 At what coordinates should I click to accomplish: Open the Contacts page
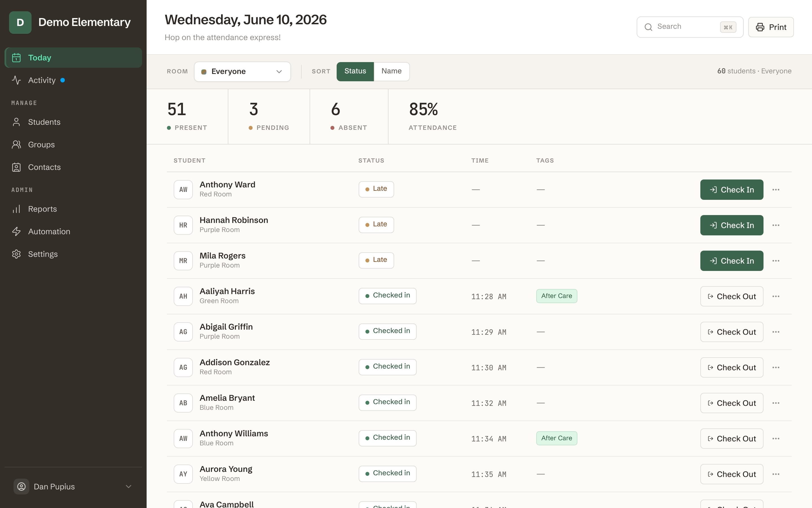pos(73,167)
